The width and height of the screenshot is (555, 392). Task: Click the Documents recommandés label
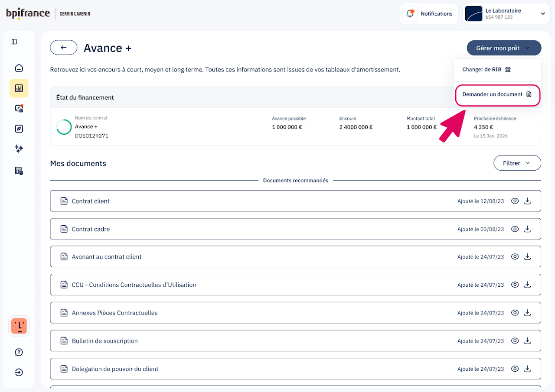tap(296, 181)
